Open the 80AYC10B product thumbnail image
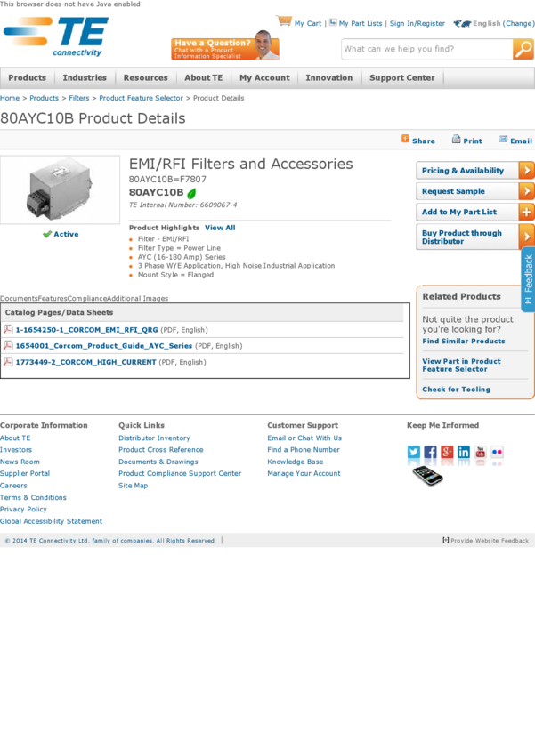Screen dimensions: 535x756 [x=60, y=190]
